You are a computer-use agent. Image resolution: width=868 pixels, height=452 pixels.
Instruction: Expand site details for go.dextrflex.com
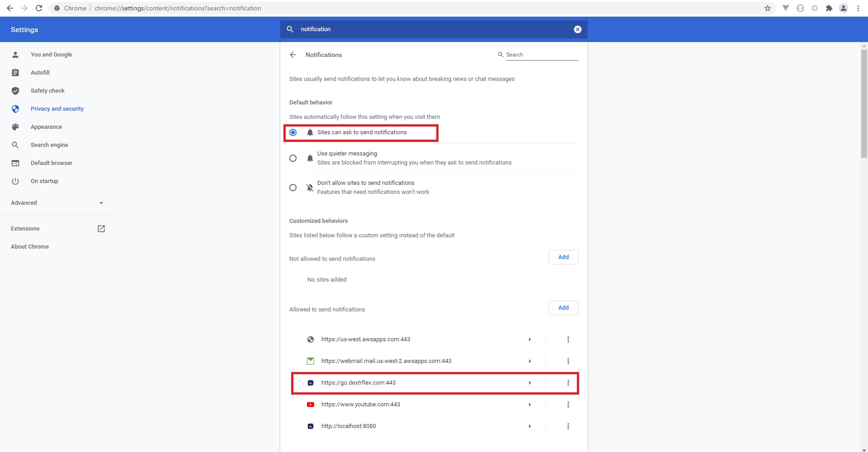tap(530, 383)
